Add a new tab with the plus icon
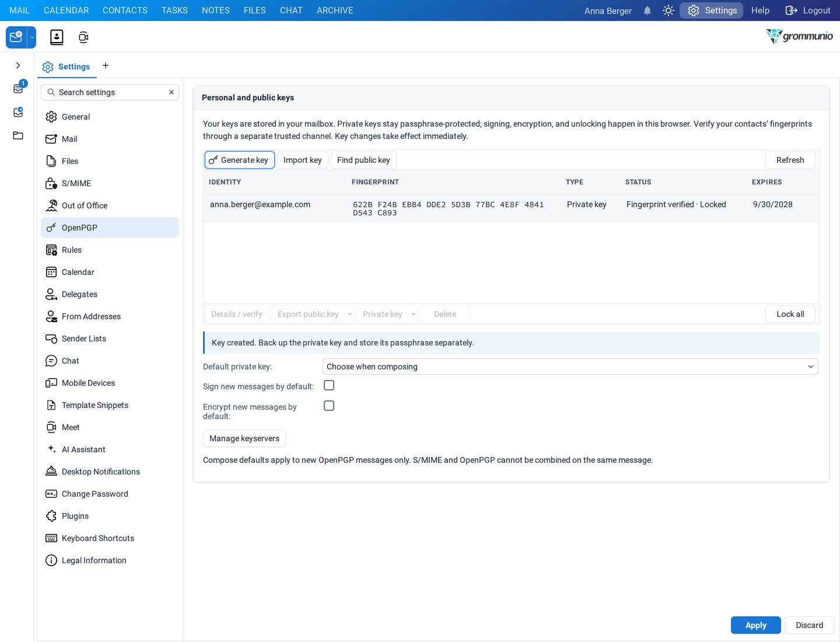This screenshot has height=642, width=840. click(106, 65)
